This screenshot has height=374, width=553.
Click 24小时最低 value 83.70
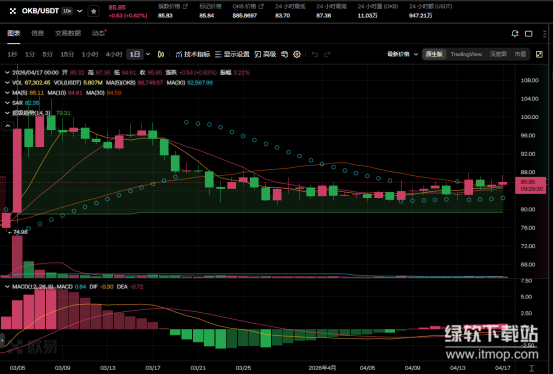pos(282,16)
